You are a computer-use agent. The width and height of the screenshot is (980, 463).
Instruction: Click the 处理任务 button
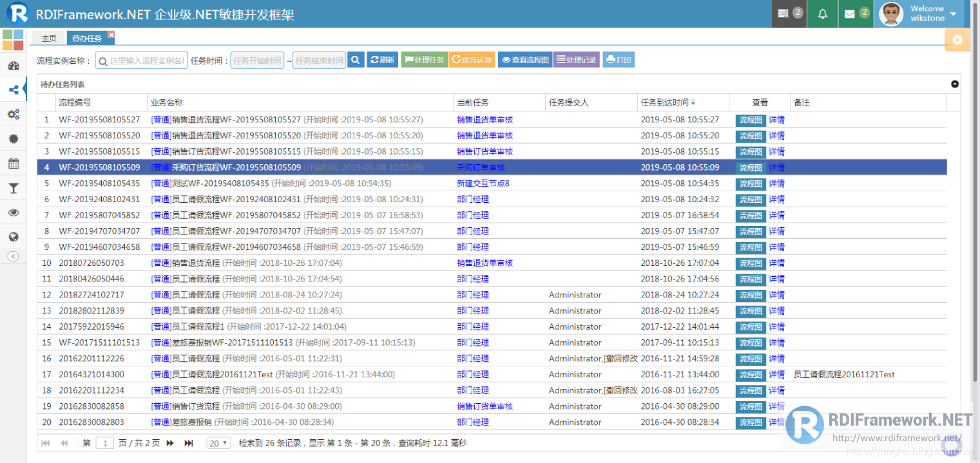(424, 60)
